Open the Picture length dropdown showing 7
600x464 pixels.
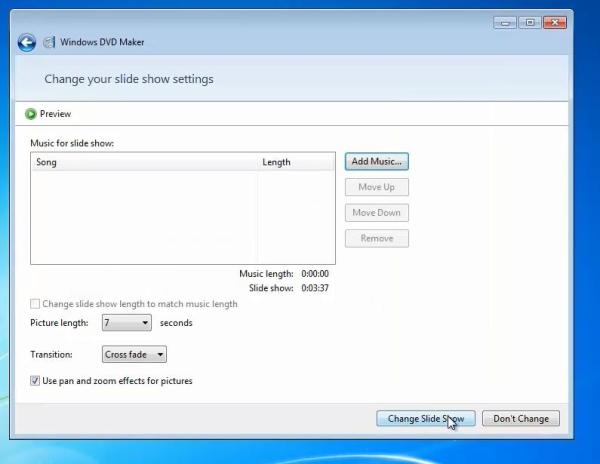click(x=127, y=323)
